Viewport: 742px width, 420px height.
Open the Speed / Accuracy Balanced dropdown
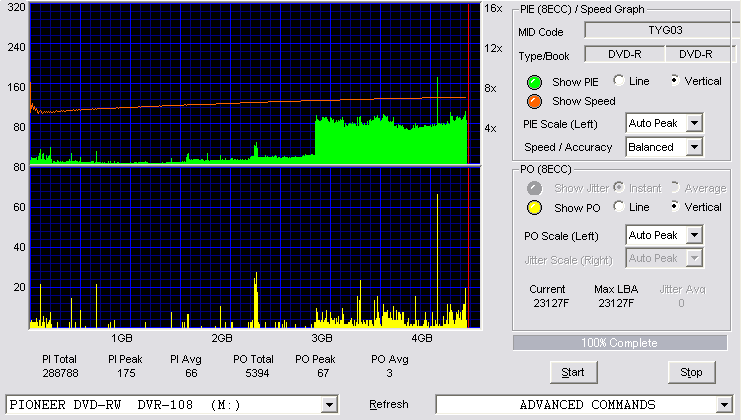tap(694, 147)
